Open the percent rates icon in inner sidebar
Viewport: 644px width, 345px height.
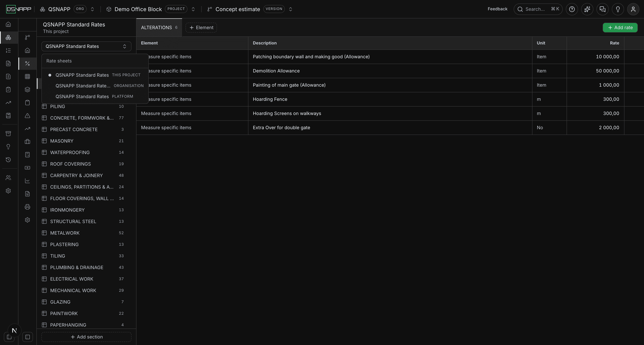27,63
